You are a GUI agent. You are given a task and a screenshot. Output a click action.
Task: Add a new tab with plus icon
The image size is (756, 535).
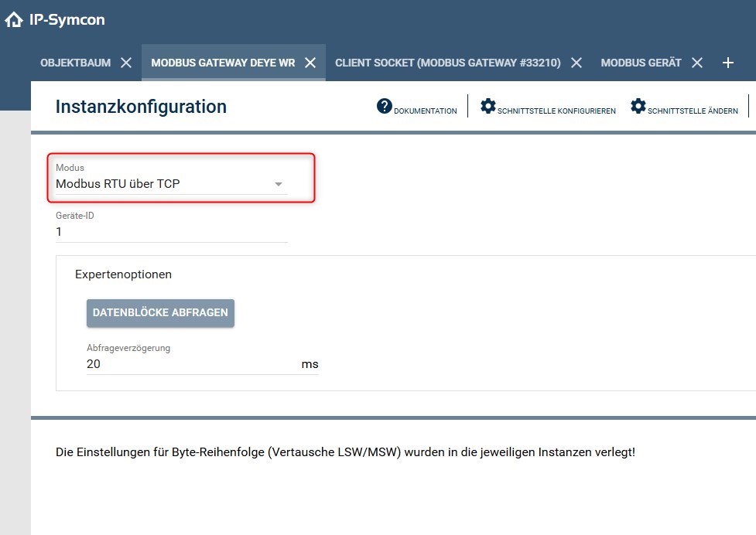728,63
